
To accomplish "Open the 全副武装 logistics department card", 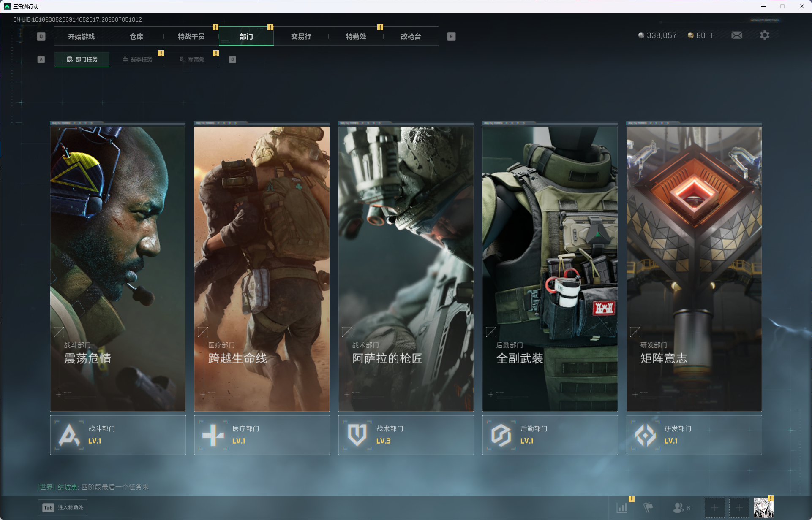I will point(550,269).
